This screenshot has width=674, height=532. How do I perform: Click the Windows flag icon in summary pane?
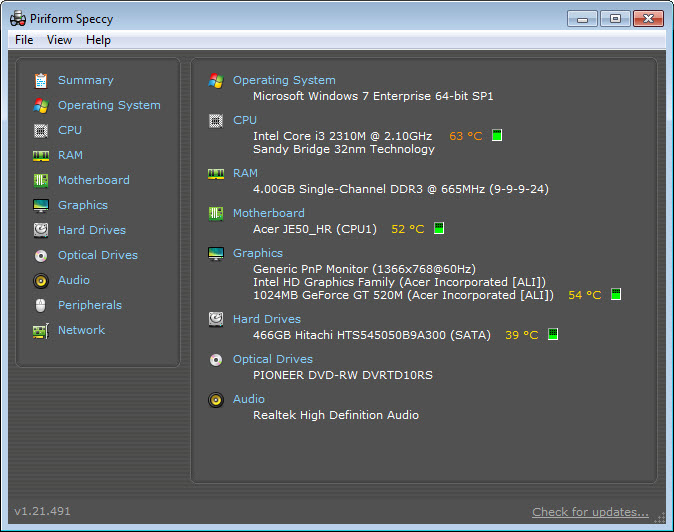point(216,80)
